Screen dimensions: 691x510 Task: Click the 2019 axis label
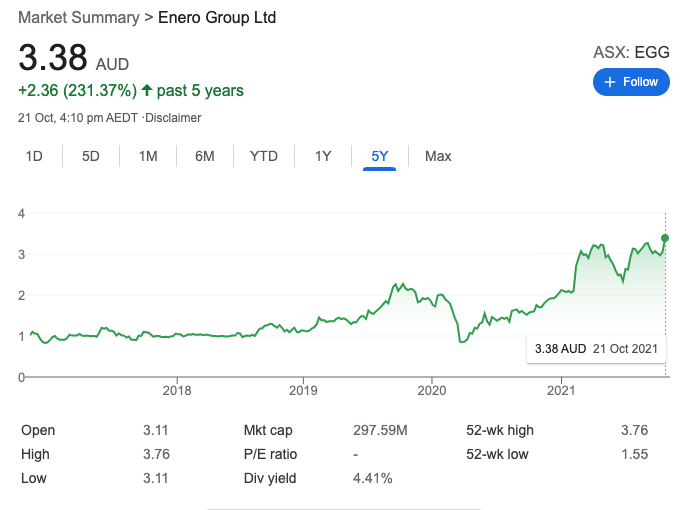[x=303, y=391]
